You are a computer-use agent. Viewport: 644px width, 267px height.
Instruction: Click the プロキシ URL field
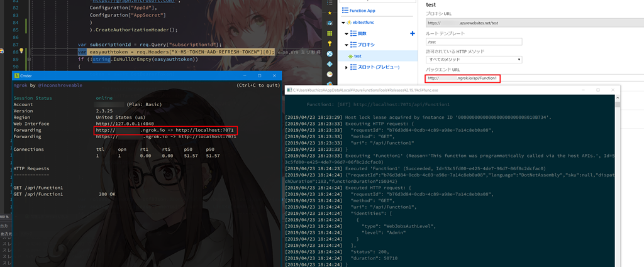pyautogui.click(x=474, y=23)
